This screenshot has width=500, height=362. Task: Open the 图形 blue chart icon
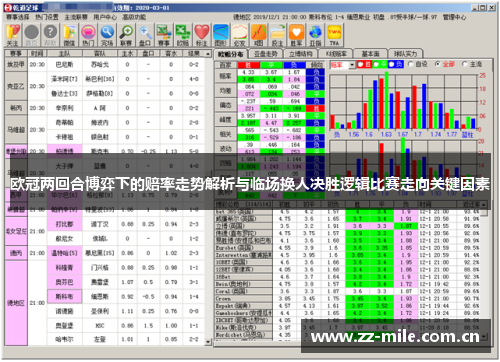tap(221, 35)
